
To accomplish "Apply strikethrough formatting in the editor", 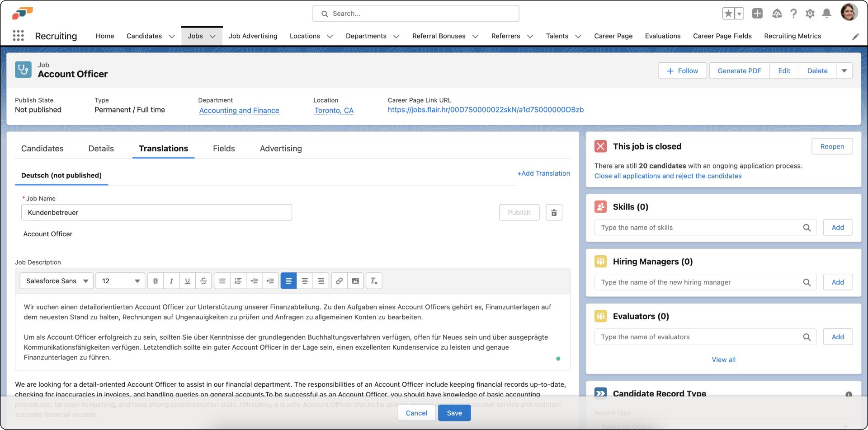I will [204, 280].
